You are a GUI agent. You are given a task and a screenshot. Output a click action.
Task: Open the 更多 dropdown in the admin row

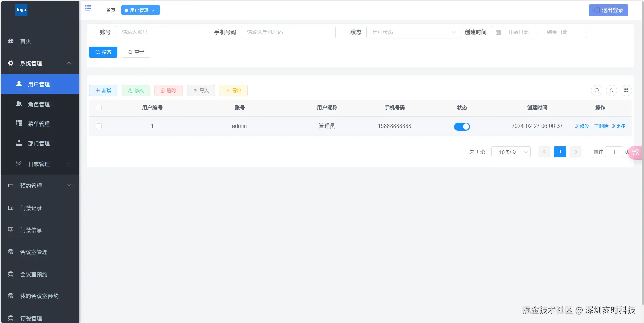point(619,126)
